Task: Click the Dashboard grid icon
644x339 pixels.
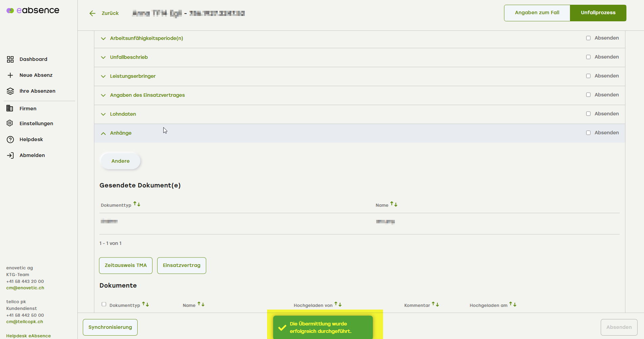Action: [10, 60]
